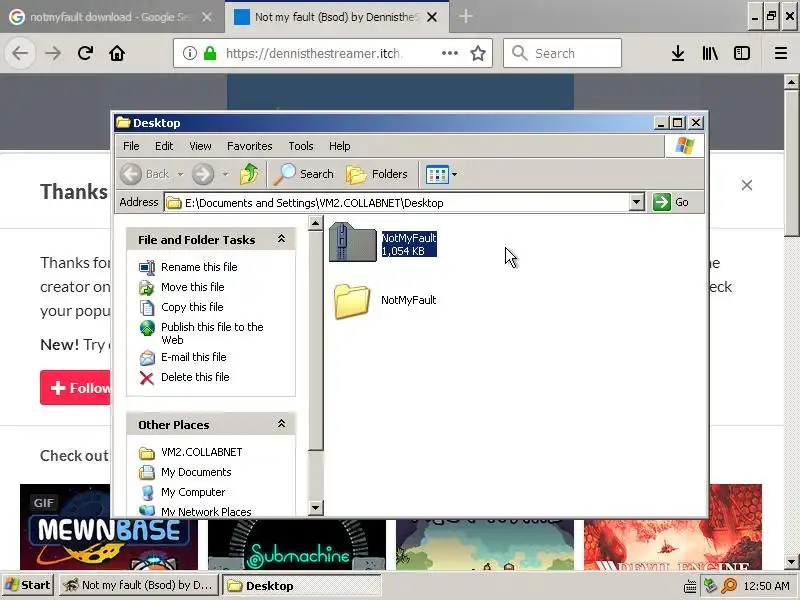Click task pane scrollbar up arrow
800x600 pixels.
point(316,223)
